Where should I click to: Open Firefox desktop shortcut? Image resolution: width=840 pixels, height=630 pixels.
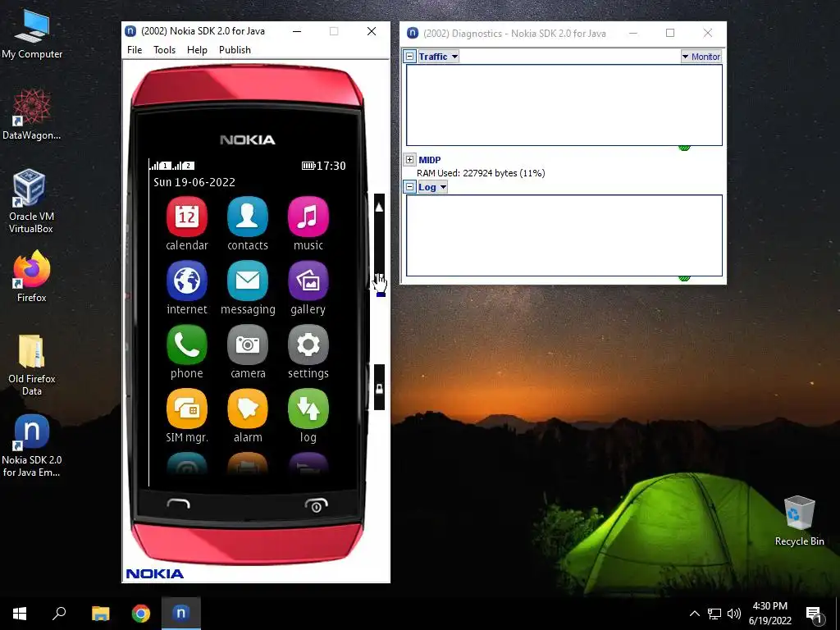point(32,276)
